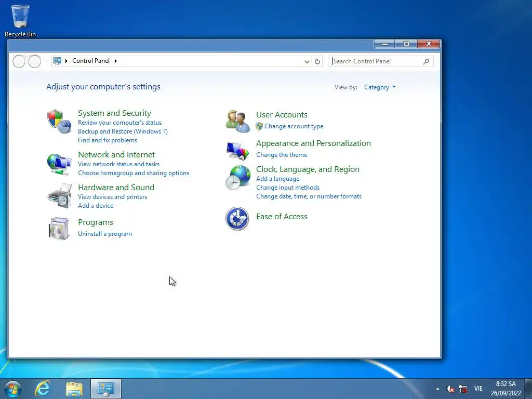Click Add a language
532x399 pixels.
278,179
